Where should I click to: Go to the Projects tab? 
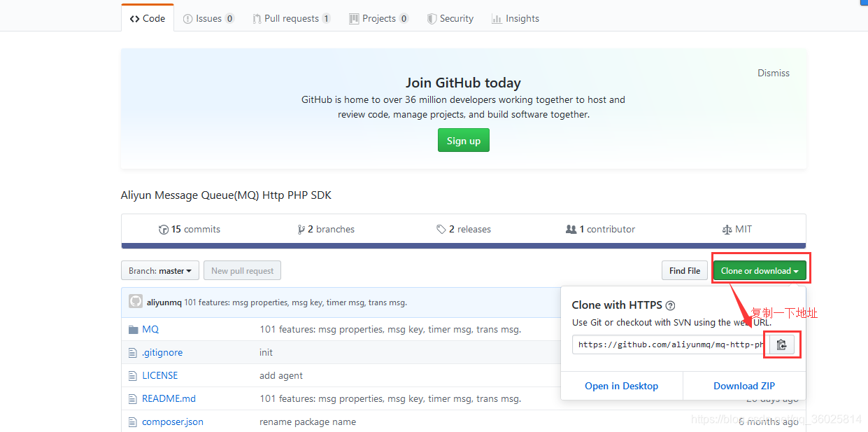(379, 18)
